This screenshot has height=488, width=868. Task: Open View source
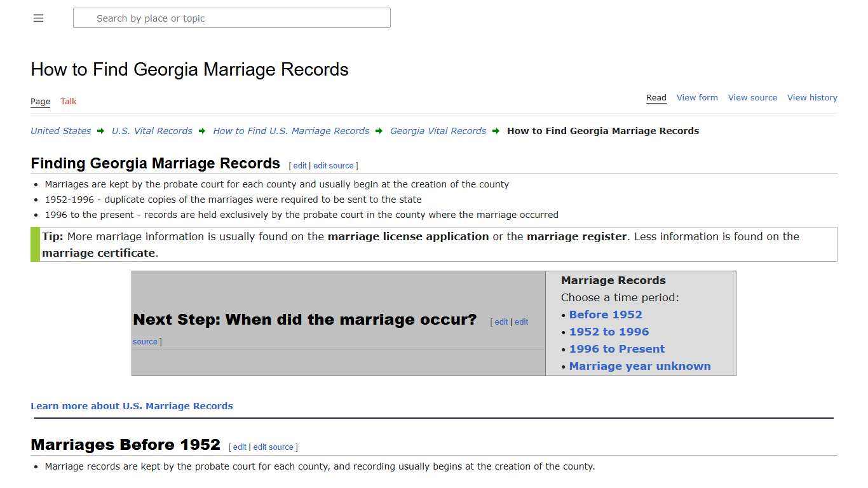(x=752, y=97)
